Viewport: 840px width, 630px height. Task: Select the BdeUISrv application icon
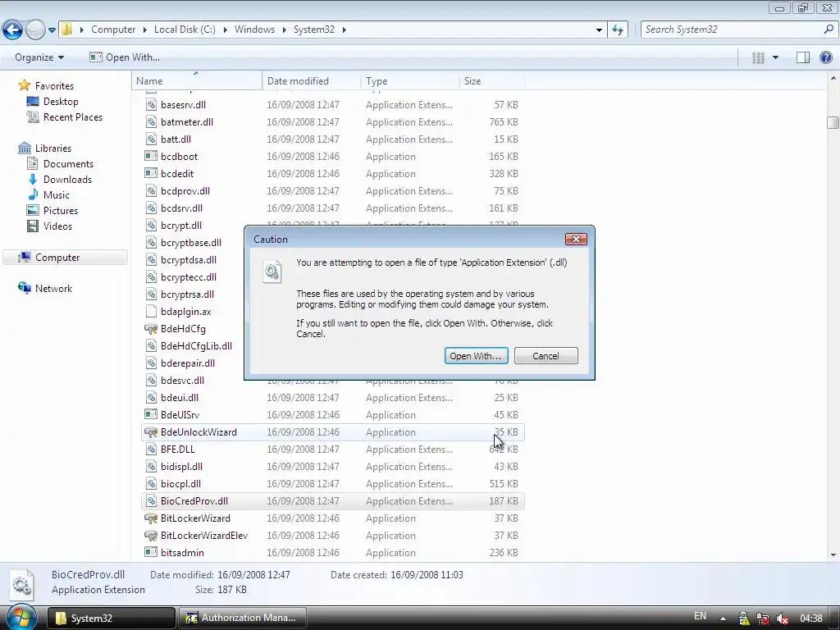tap(151, 414)
